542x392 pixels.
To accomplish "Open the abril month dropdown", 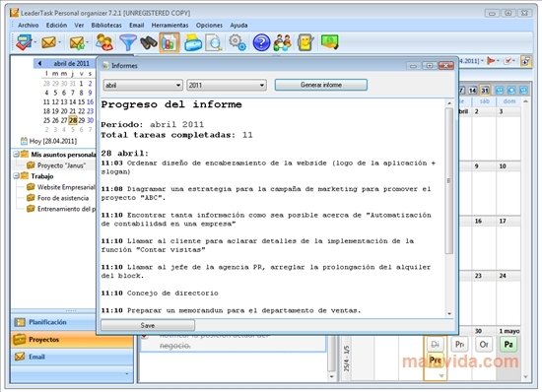I will pyautogui.click(x=143, y=85).
